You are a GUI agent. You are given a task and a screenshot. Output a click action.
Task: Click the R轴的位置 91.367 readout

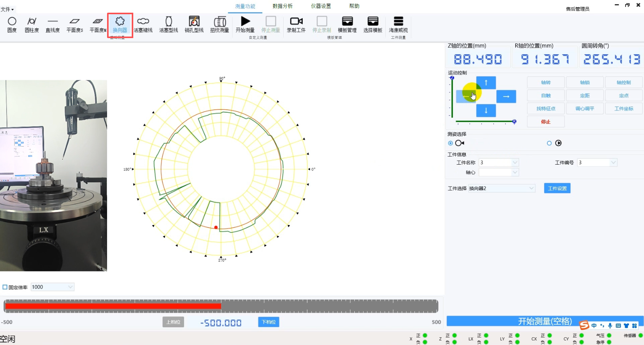click(545, 59)
